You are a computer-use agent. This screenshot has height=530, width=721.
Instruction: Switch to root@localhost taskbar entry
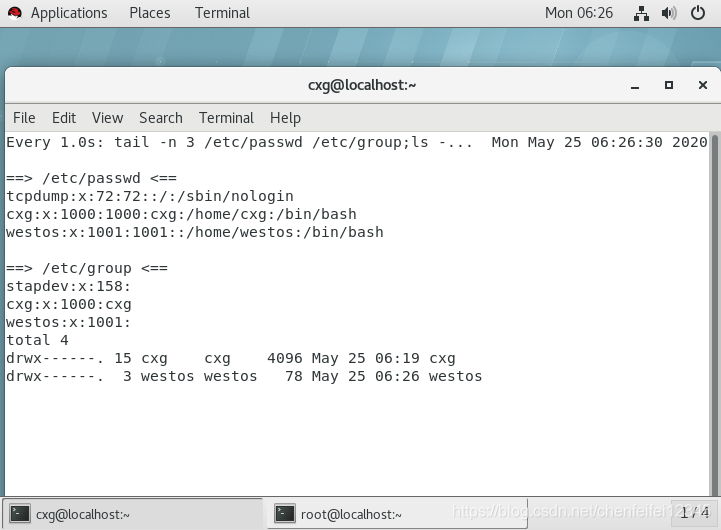(x=397, y=514)
